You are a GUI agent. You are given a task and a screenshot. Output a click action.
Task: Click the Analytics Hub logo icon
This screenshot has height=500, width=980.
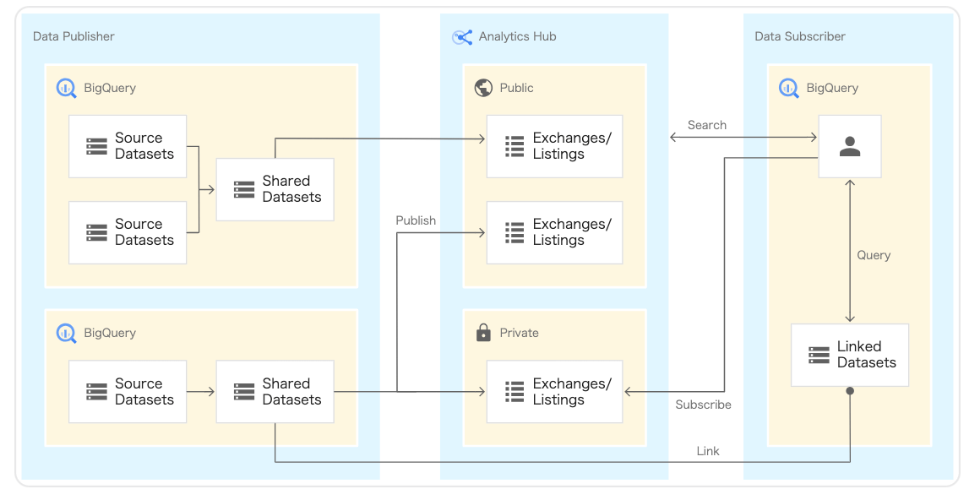click(x=462, y=37)
